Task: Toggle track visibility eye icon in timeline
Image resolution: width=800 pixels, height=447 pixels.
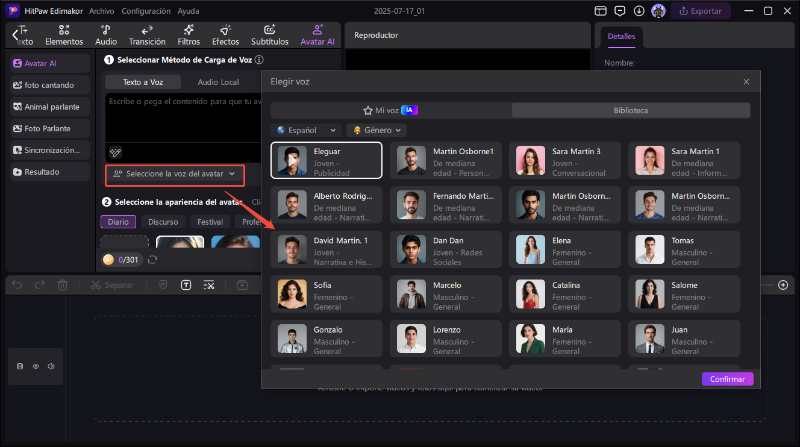Action: (x=34, y=366)
